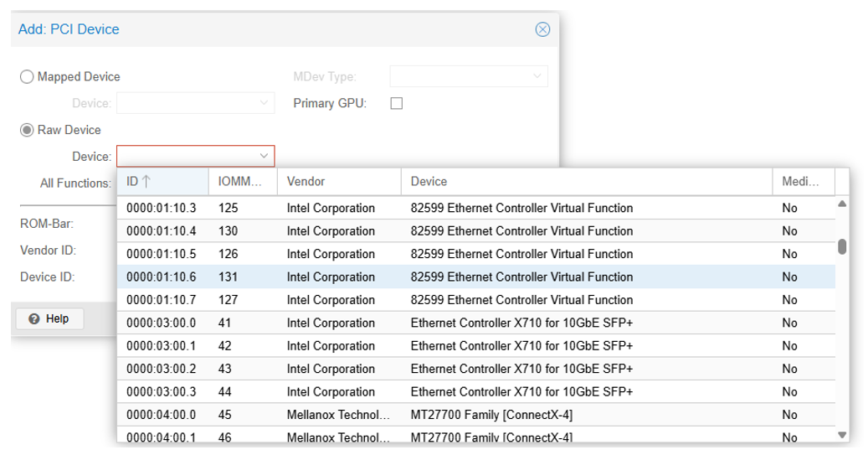Sort by the Device column header

coord(587,182)
